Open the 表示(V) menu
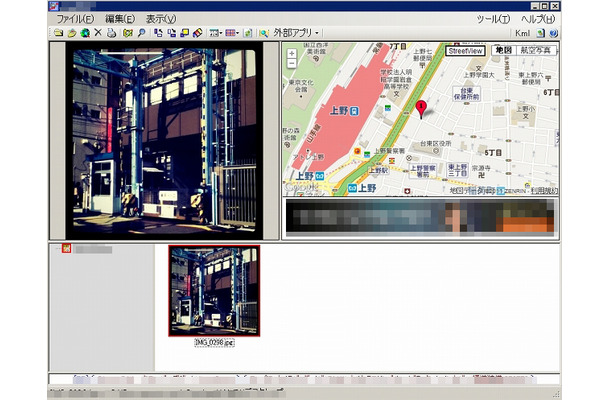This screenshot has height=400, width=610. pos(161,19)
